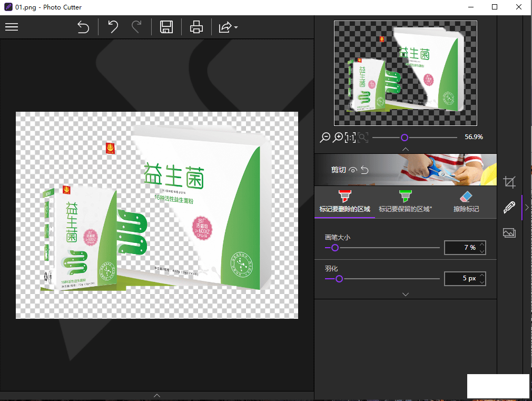The width and height of the screenshot is (532, 401).
Task: Click the 56.9% zoom value
Action: point(474,137)
